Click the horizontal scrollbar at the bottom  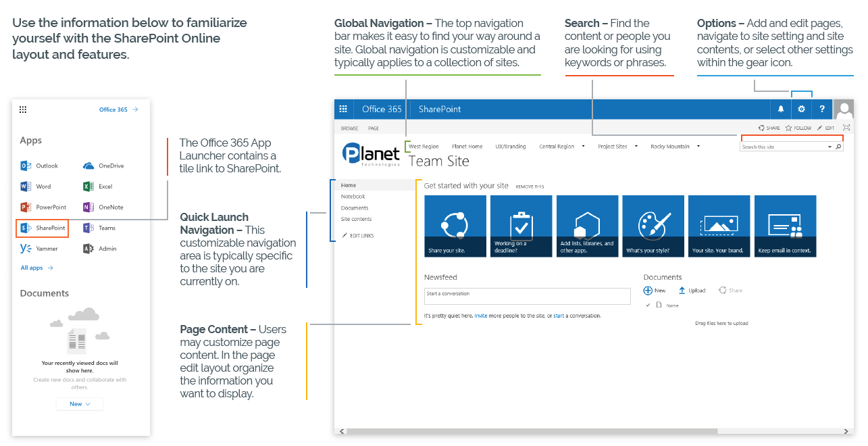coord(532,431)
